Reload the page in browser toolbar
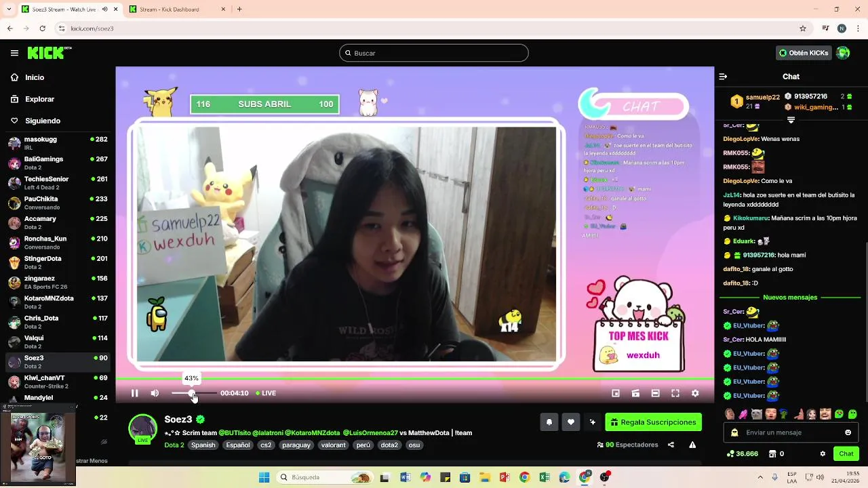 pos(42,28)
